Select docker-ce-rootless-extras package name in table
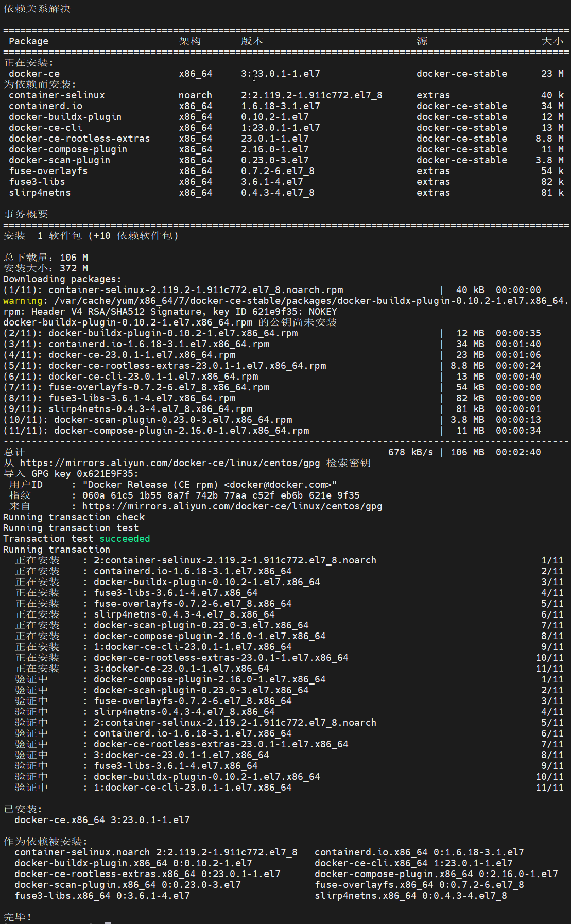This screenshot has height=924, width=571. 79,139
